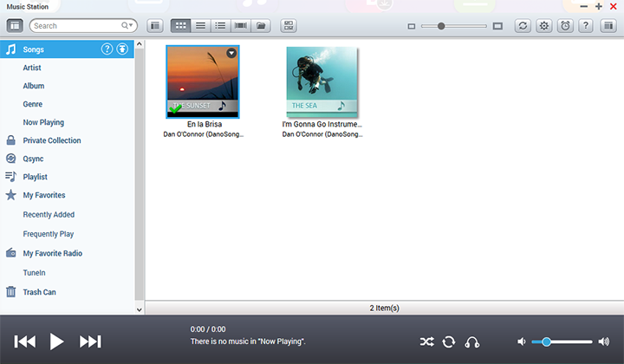Toggle the left sidebar panel icon

point(155,26)
